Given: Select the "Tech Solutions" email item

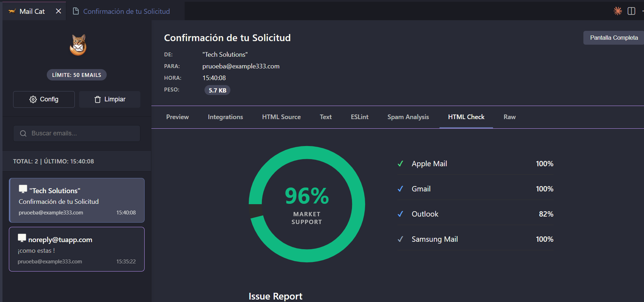Looking at the screenshot, I should pyautogui.click(x=77, y=200).
